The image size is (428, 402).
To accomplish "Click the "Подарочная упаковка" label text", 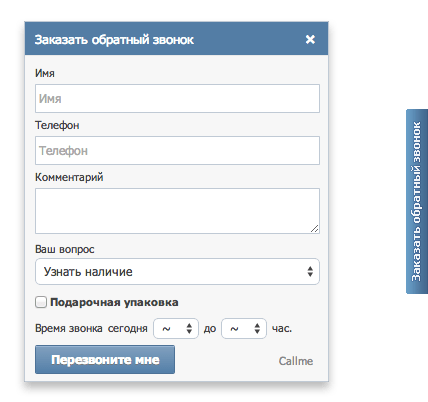I will click(x=114, y=302).
